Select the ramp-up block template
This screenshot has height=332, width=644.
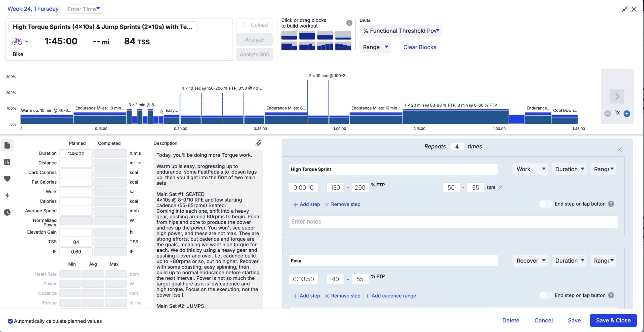(x=325, y=47)
